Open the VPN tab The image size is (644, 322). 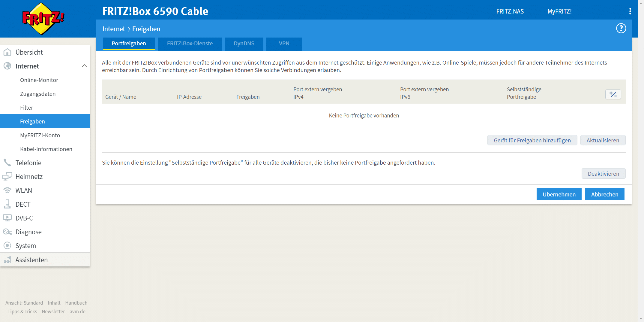point(284,44)
